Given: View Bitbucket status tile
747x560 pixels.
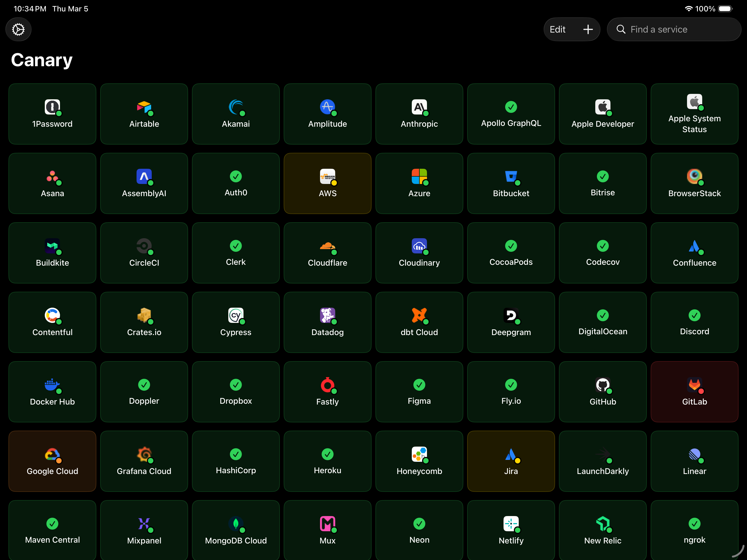Looking at the screenshot, I should (x=511, y=183).
